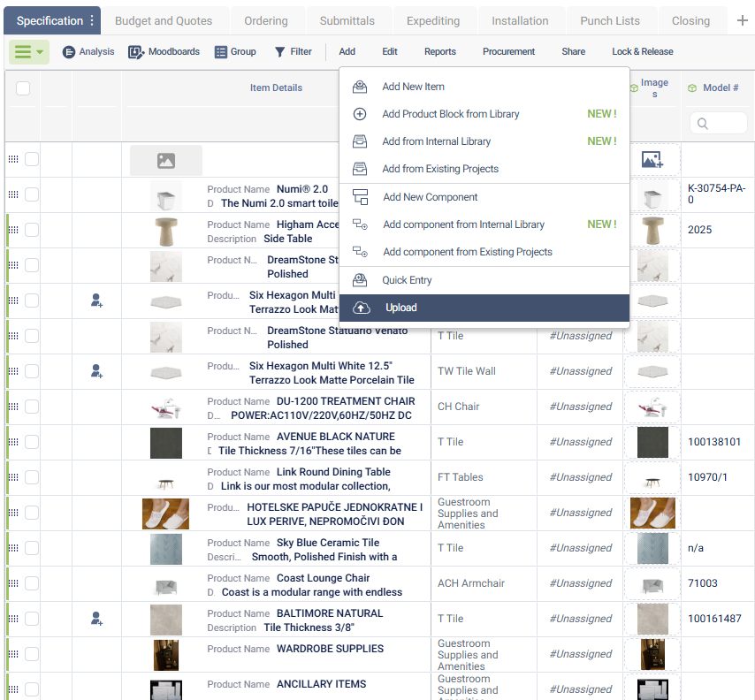Viewport: 755px width, 700px height.
Task: Click assign icon on BALTIMORE NATURAL row
Action: tap(95, 619)
